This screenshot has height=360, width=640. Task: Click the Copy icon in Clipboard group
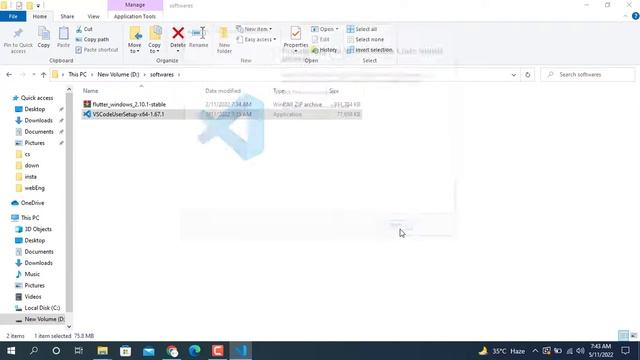click(44, 34)
